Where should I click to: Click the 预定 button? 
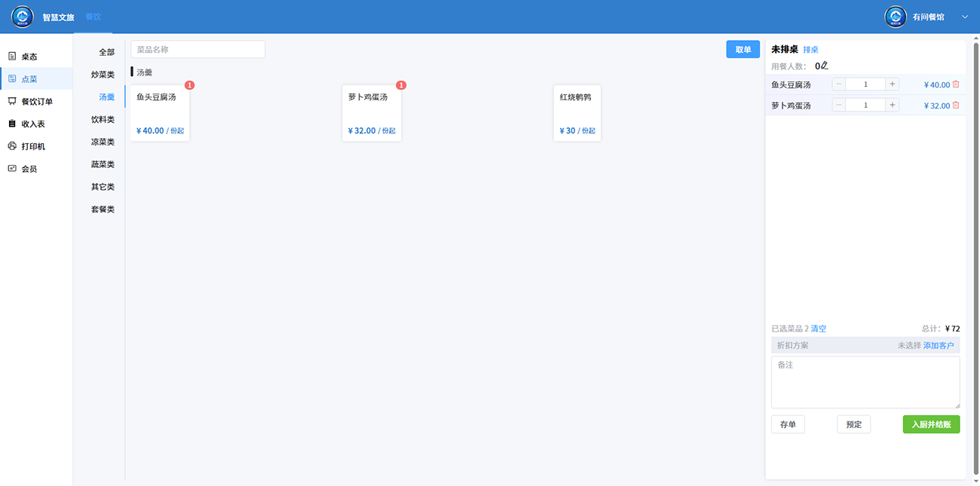point(854,424)
